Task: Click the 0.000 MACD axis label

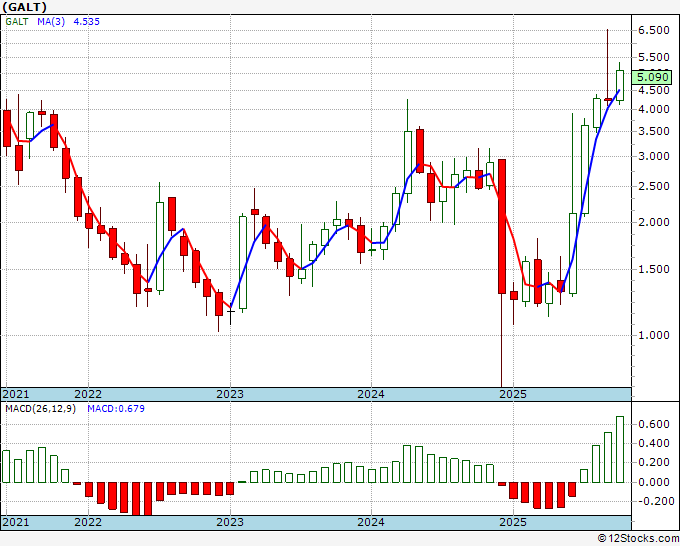Action: (x=654, y=482)
